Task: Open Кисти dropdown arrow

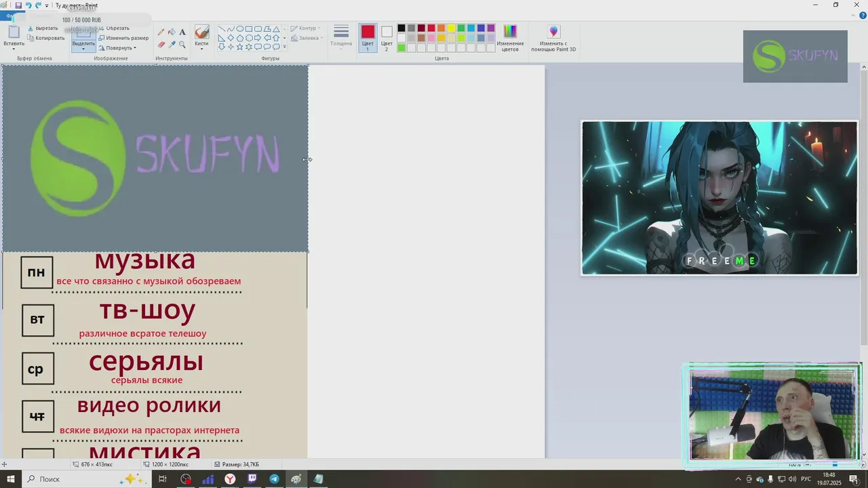Action: point(201,47)
